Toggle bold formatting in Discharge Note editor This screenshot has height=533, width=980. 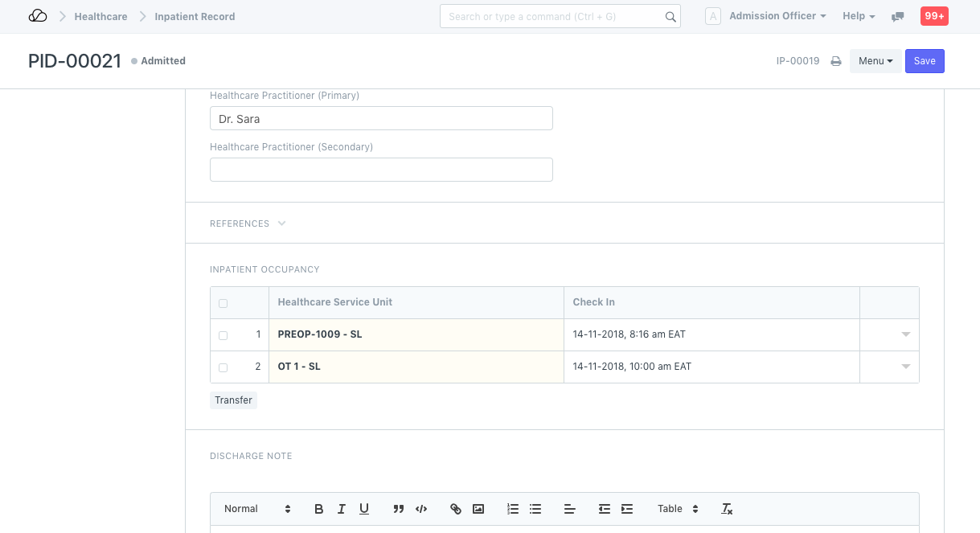[318, 508]
